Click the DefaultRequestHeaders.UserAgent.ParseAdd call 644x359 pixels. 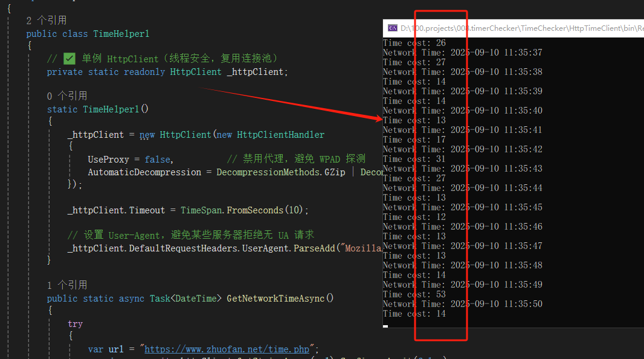[232, 248]
